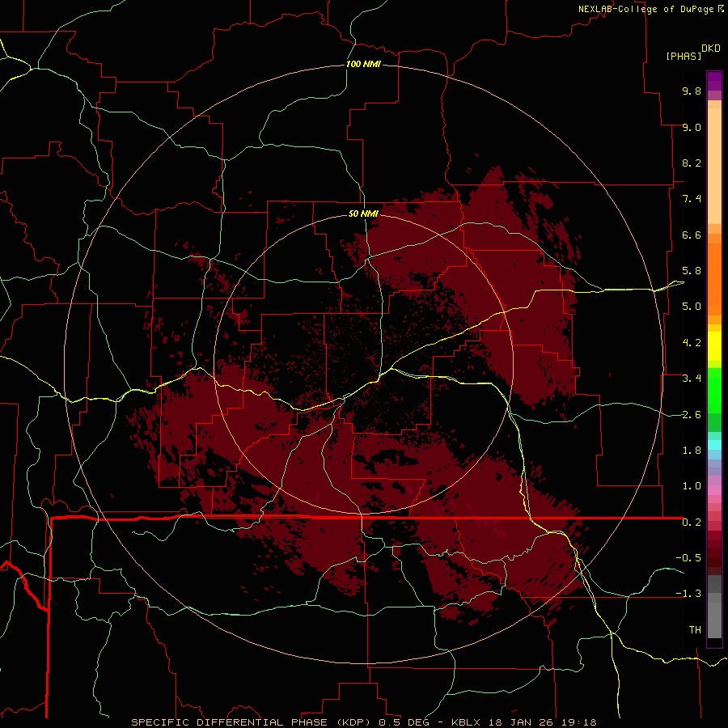The width and height of the screenshot is (728, 728).
Task: Click the 9.0 value on the color scale
Action: coord(692,127)
